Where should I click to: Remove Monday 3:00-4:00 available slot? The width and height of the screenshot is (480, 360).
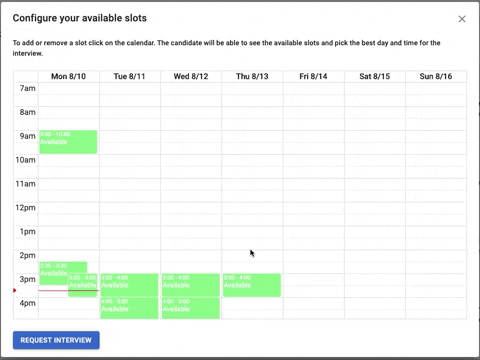83,285
